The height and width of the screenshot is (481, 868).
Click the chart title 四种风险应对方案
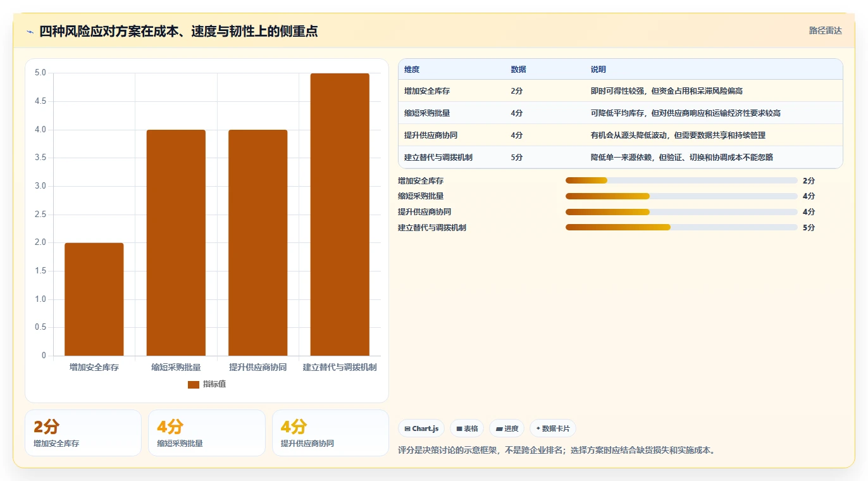pos(178,32)
